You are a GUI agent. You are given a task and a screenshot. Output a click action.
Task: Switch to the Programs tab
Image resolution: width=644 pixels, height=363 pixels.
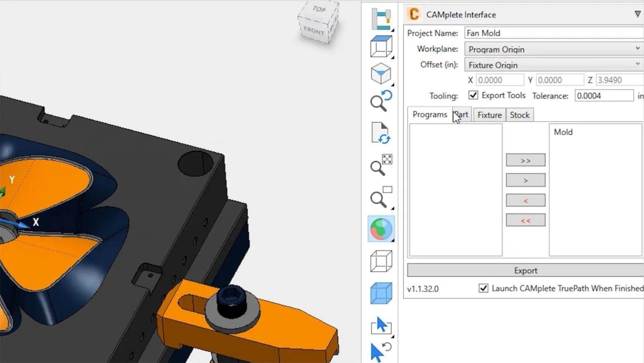click(429, 114)
